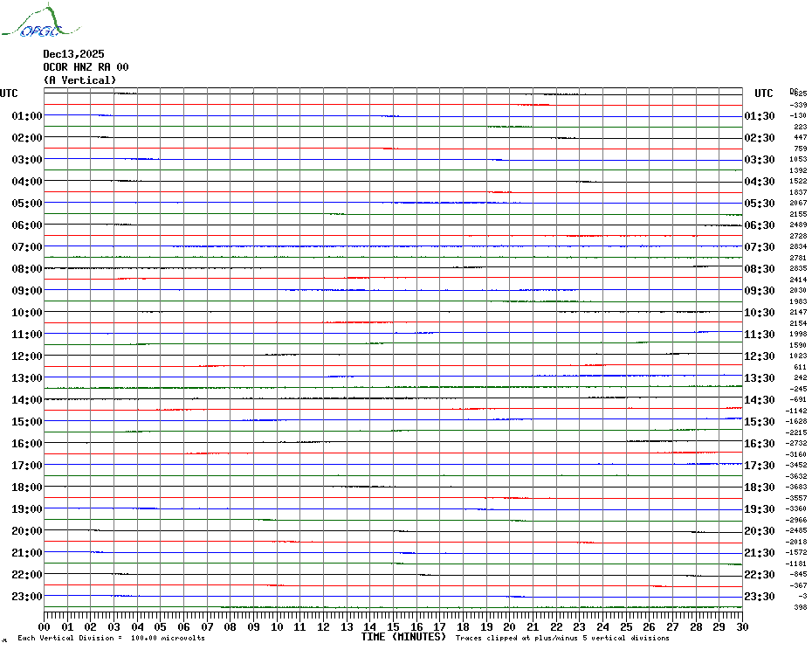
Task: Select the offset value 2834
Action: pos(798,246)
